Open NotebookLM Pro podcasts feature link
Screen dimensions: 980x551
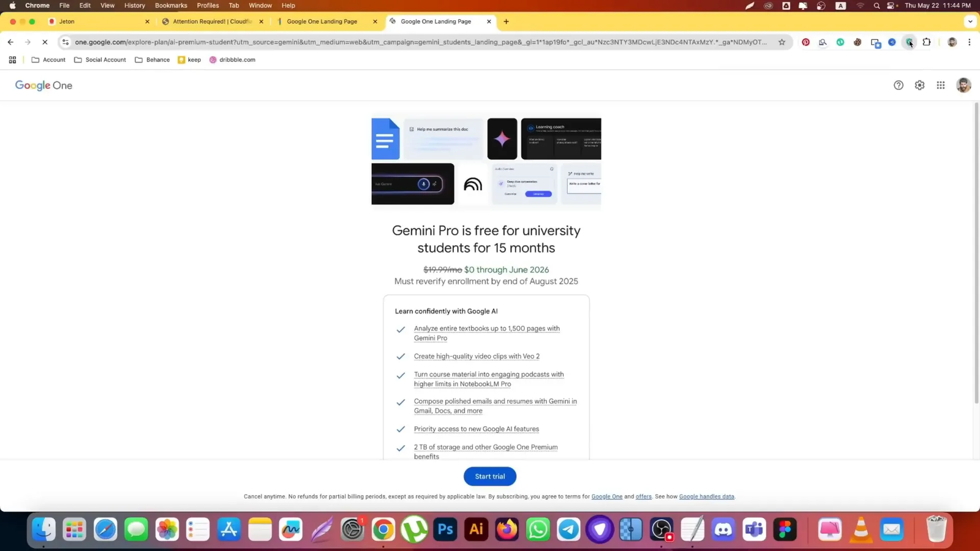click(x=489, y=379)
